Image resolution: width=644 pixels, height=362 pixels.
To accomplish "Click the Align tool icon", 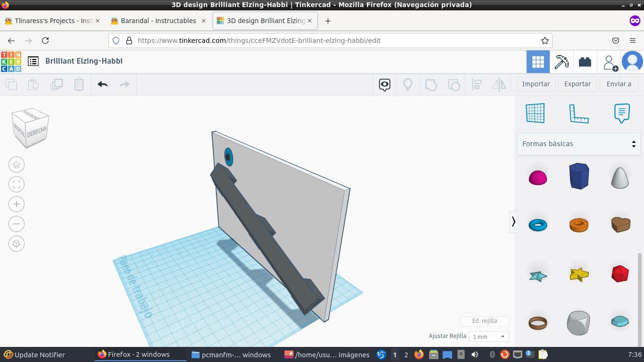I will coord(477,85).
